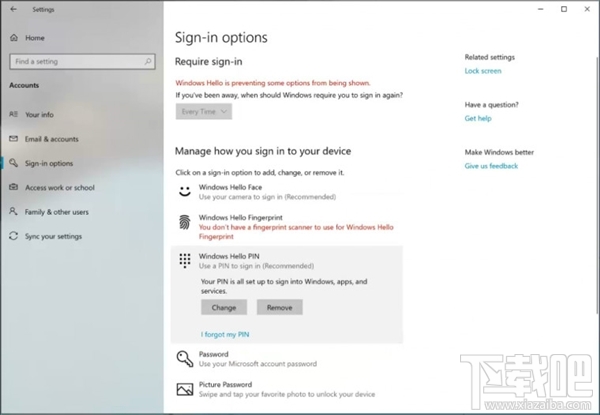
Task: Click the Sync your settings icon
Action: click(13, 236)
